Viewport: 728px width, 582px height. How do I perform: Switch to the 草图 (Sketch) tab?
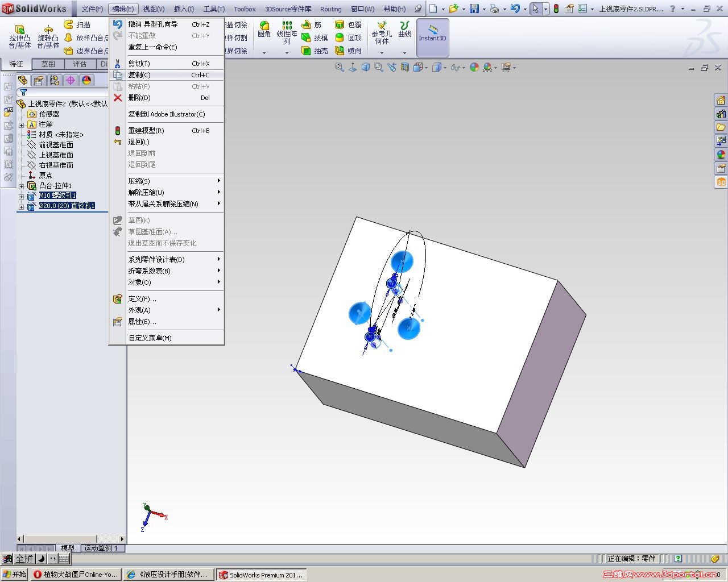click(48, 64)
